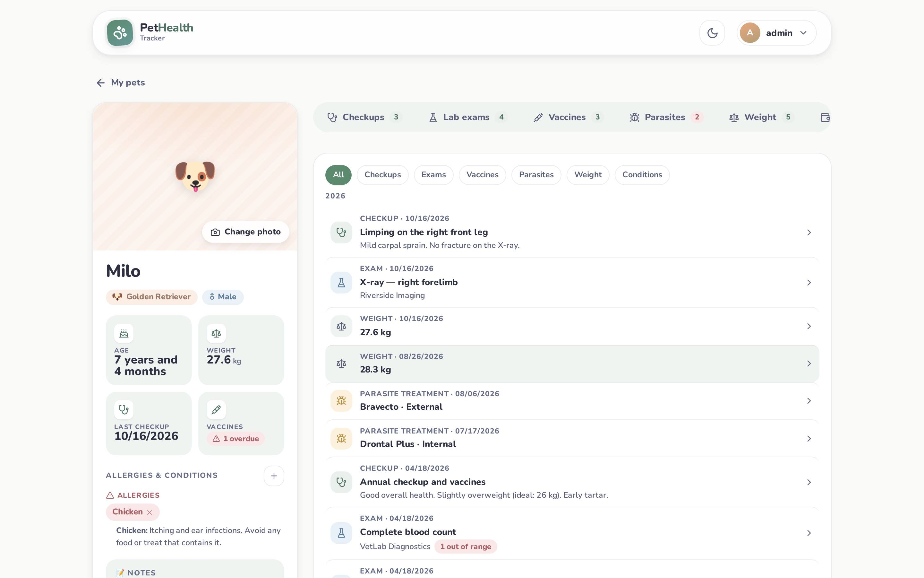This screenshot has width=924, height=578.
Task: Expand the Limping on right front leg entry chevron
Action: [x=809, y=232]
